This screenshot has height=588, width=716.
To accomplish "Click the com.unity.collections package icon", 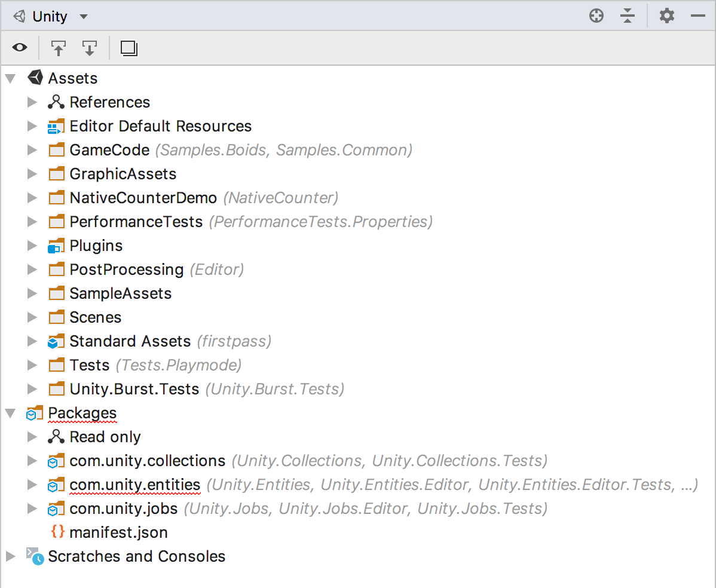I will tap(56, 461).
